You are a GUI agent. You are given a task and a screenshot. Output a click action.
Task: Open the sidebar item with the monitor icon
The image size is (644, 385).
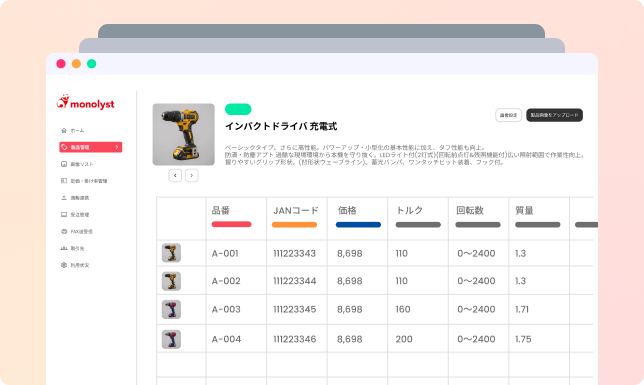(75, 214)
